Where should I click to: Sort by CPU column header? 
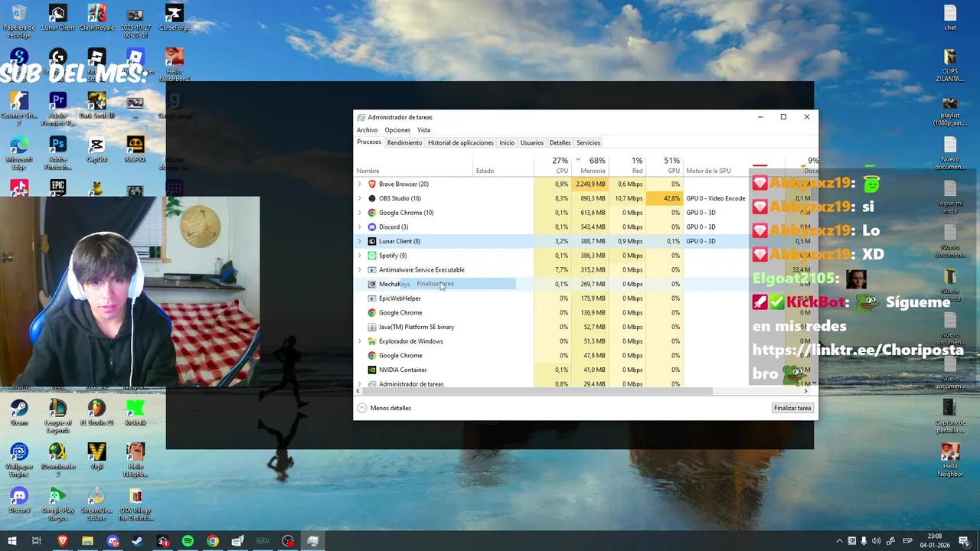click(553, 165)
